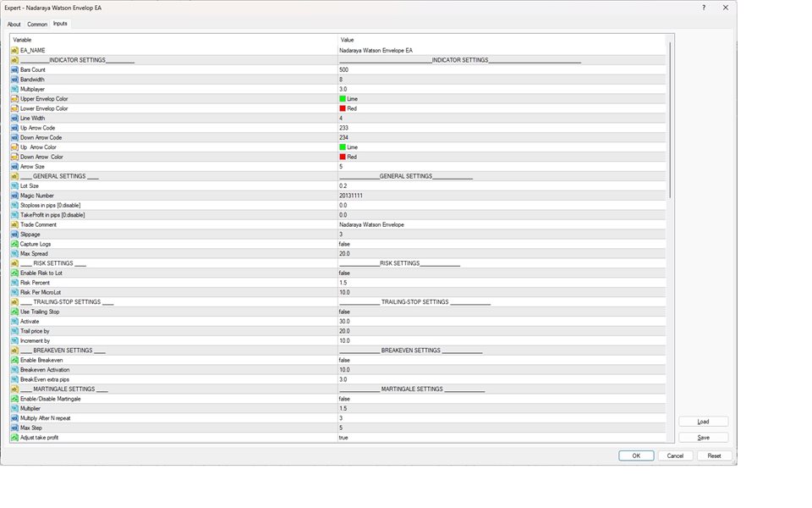Click the icon beside Slippage

point(14,235)
